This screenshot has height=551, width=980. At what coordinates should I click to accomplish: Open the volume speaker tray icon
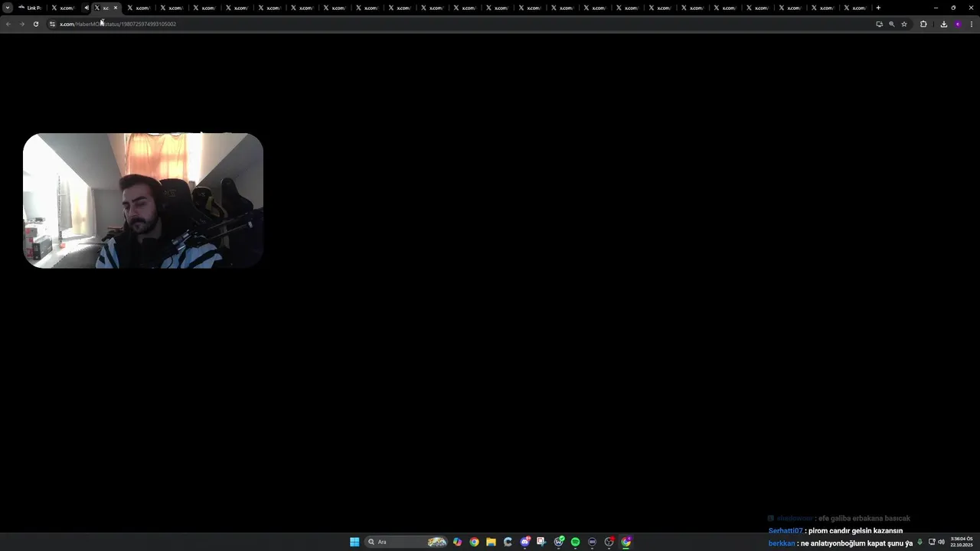[941, 542]
